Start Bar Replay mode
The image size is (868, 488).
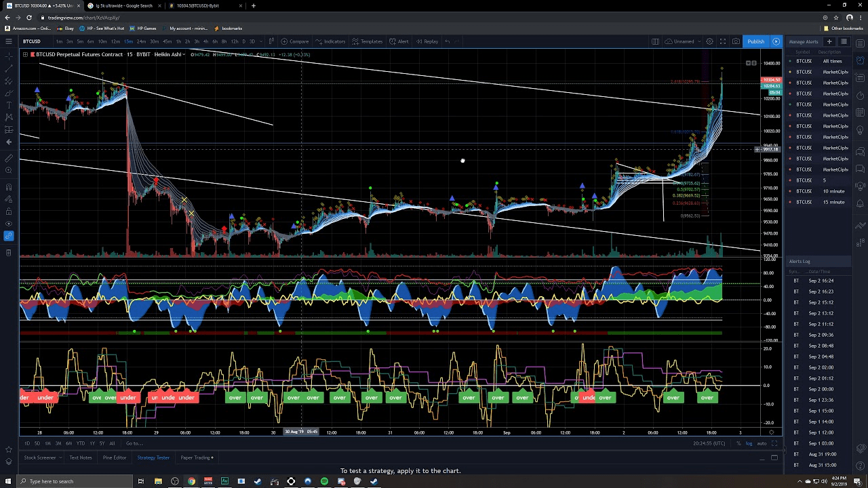[427, 41]
